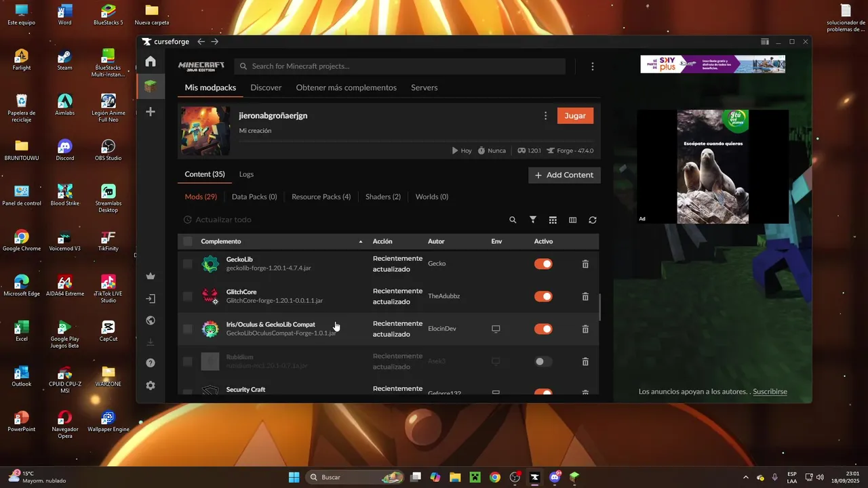Disable Iris/Oculus & GeckoLib Compat toggle
The image size is (868, 488).
[x=543, y=329]
